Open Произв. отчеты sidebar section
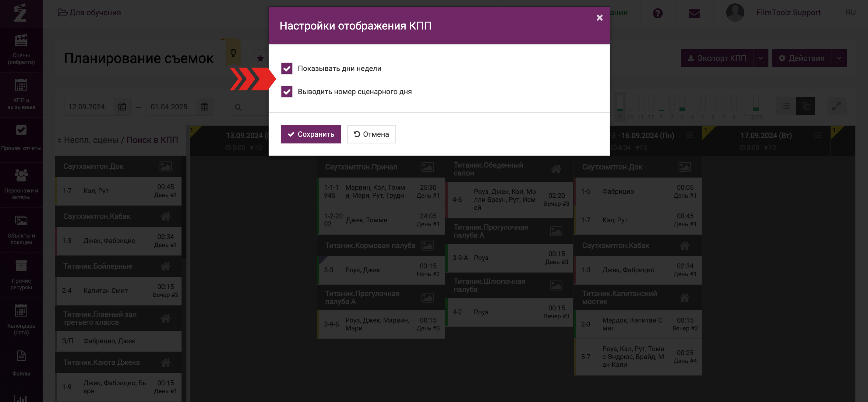 point(21,139)
